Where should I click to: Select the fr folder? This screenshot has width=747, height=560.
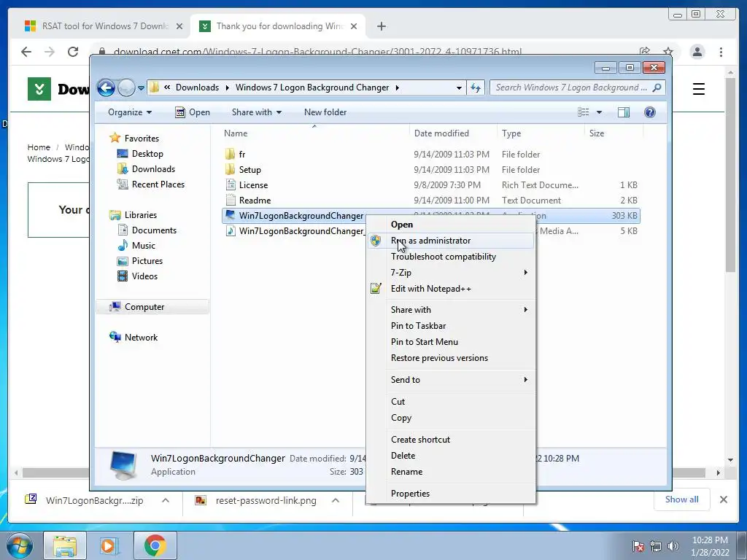click(x=242, y=155)
